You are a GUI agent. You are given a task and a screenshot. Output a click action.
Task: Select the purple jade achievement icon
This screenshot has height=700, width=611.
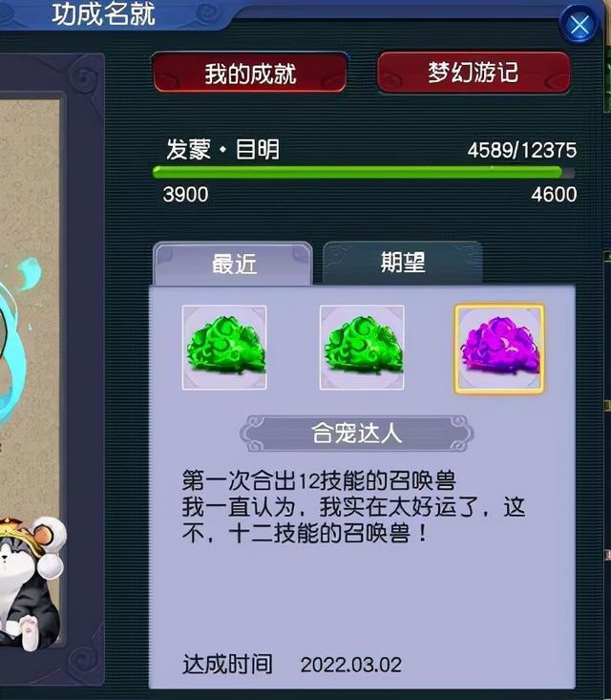point(499,349)
